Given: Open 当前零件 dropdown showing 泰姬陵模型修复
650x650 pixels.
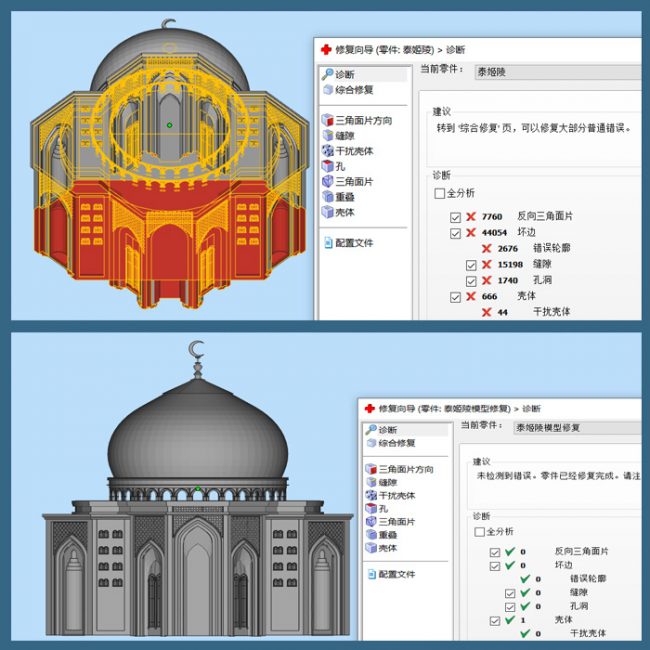Looking at the screenshot, I should [x=575, y=427].
